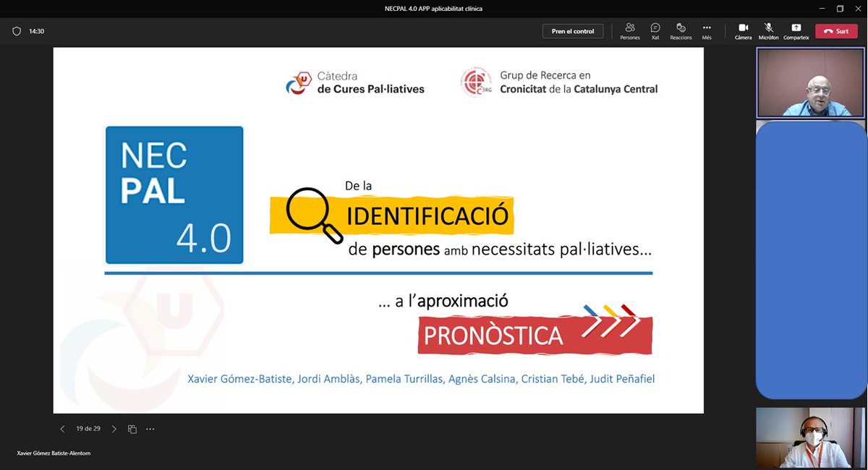Restore down the Teams meeting window
The height and width of the screenshot is (470, 868).
[x=840, y=8]
